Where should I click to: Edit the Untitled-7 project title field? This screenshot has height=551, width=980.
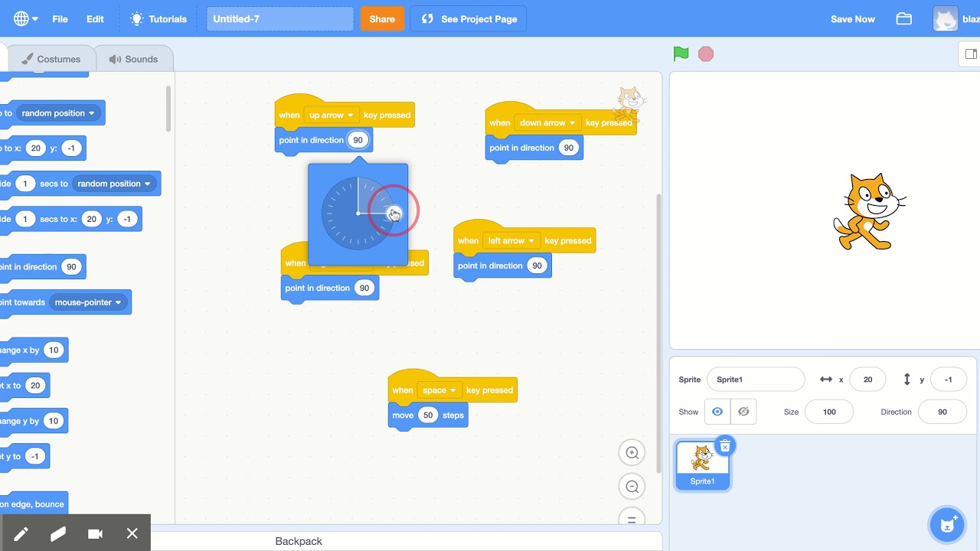pos(280,19)
